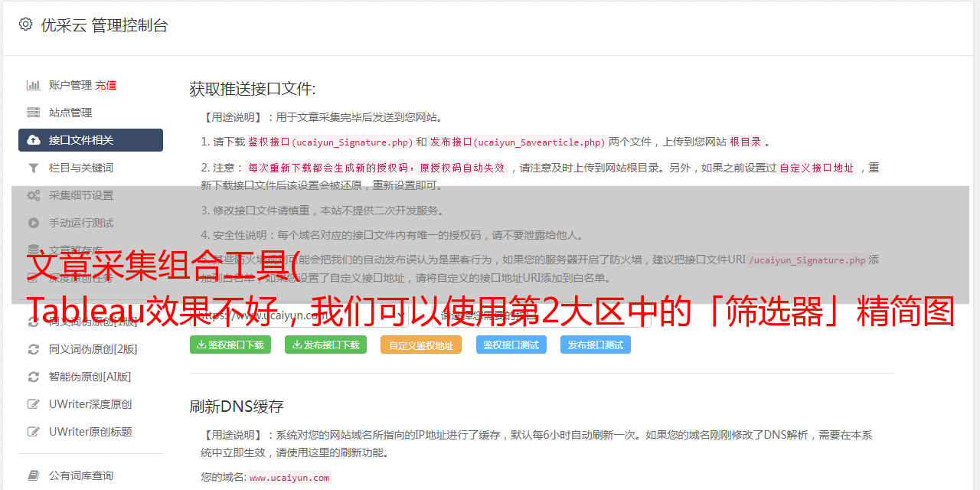Image resolution: width=980 pixels, height=490 pixels.
Task: Select 接口文件相关 cloud upload menu item
Action: click(x=90, y=140)
